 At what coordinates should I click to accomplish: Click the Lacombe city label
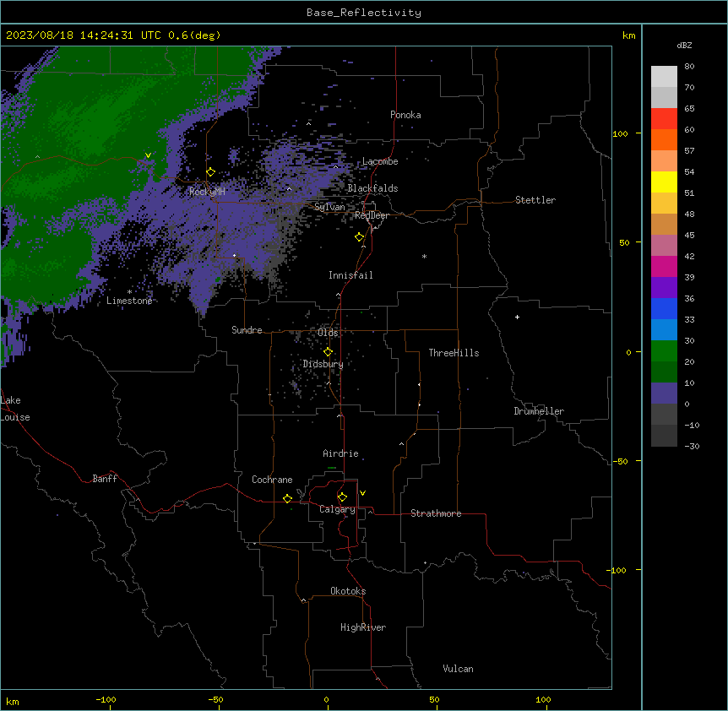click(380, 161)
